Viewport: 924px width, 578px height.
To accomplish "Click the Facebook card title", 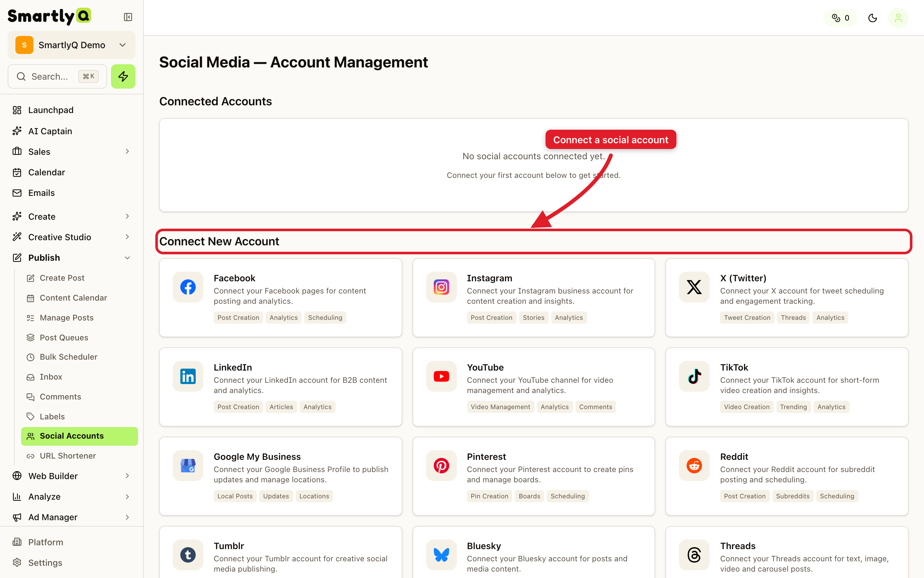I will pos(235,278).
